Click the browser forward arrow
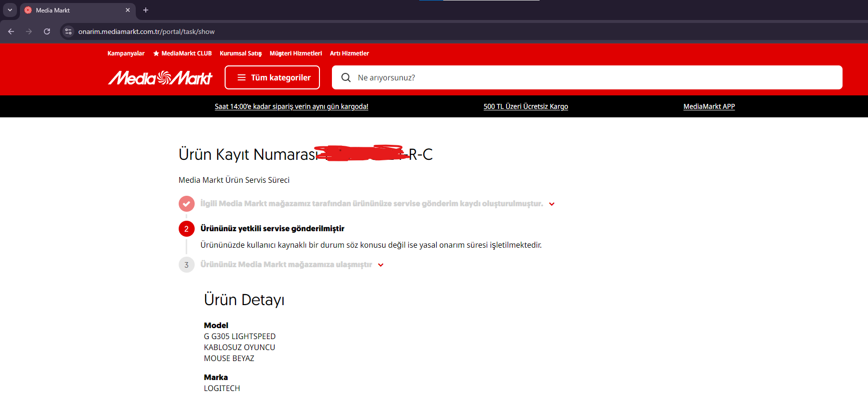 (x=29, y=31)
